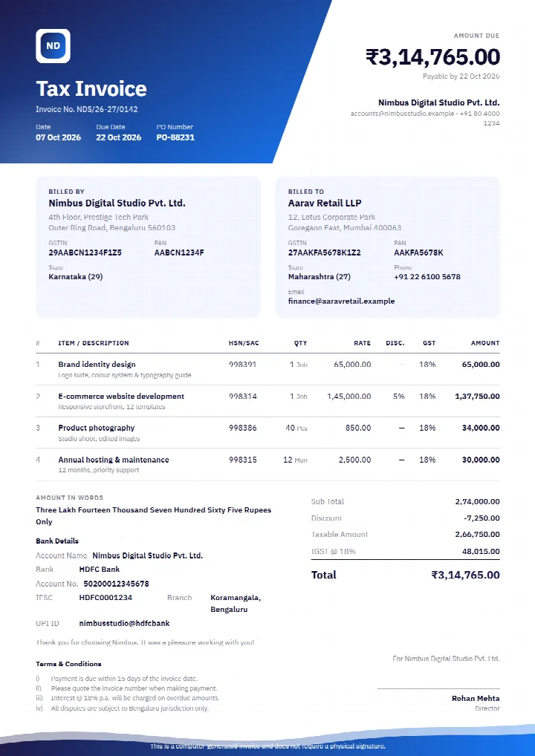Click the ITEM / DESCRIPTION column header
The height and width of the screenshot is (756, 535).
pos(94,343)
